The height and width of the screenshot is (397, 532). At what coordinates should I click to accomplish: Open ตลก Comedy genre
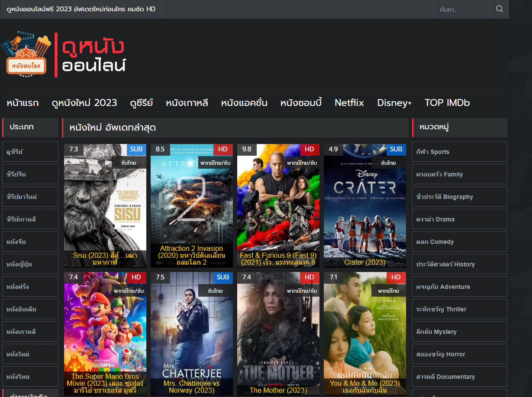click(x=460, y=242)
